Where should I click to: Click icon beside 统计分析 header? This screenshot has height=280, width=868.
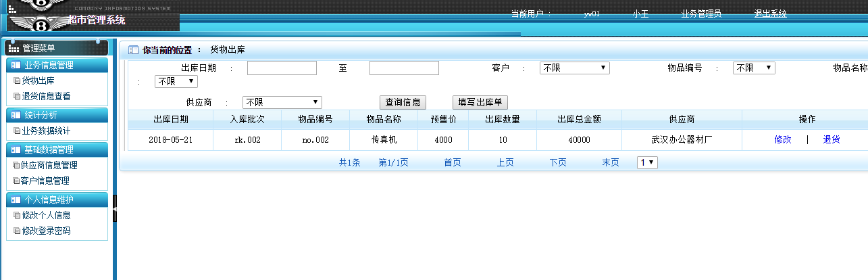pyautogui.click(x=16, y=115)
